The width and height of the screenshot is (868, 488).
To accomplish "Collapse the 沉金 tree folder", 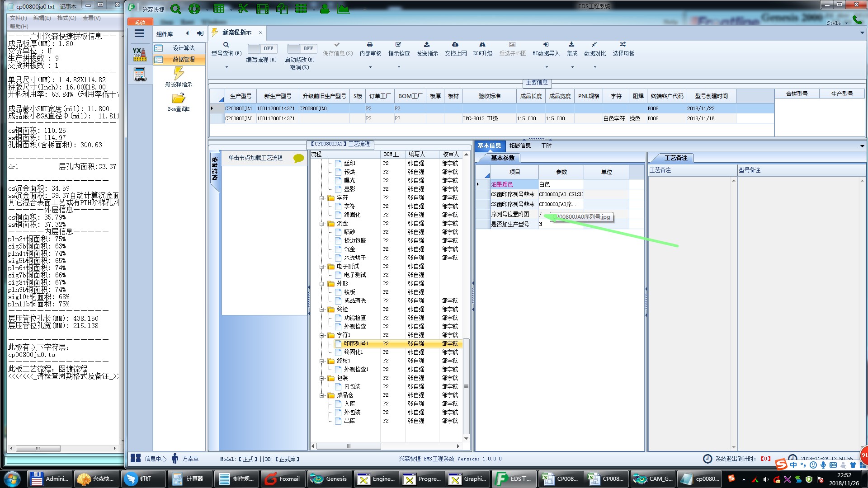I will point(322,224).
